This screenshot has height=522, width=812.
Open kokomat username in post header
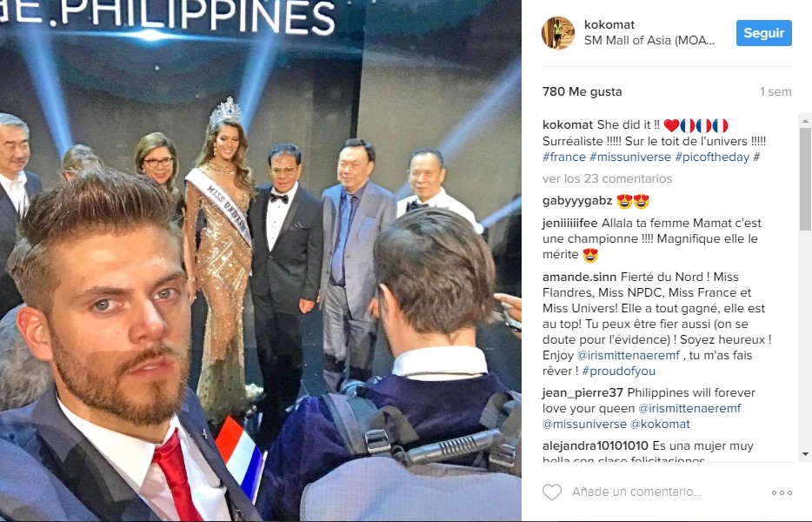[x=609, y=24]
